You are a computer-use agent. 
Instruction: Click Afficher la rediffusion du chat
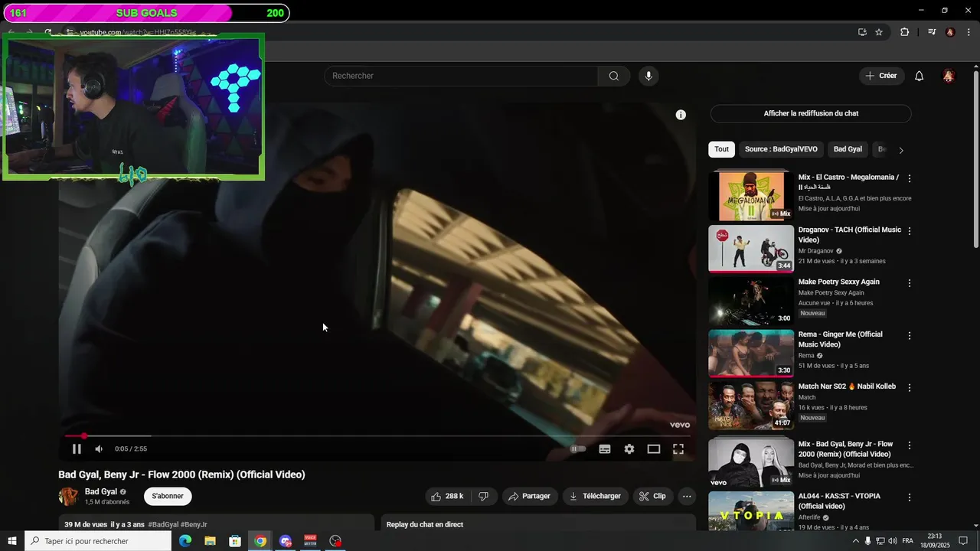(811, 113)
